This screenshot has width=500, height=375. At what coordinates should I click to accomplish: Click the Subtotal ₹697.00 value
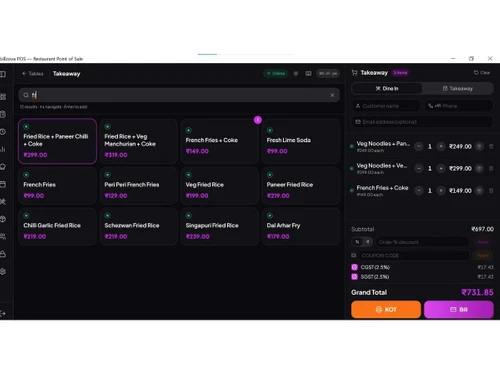click(x=482, y=229)
